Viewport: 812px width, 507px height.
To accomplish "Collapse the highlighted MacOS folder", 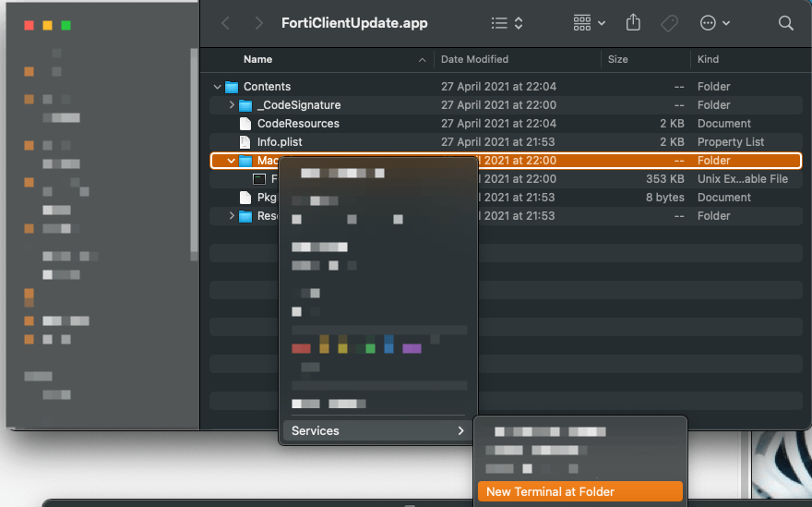I will pyautogui.click(x=232, y=161).
